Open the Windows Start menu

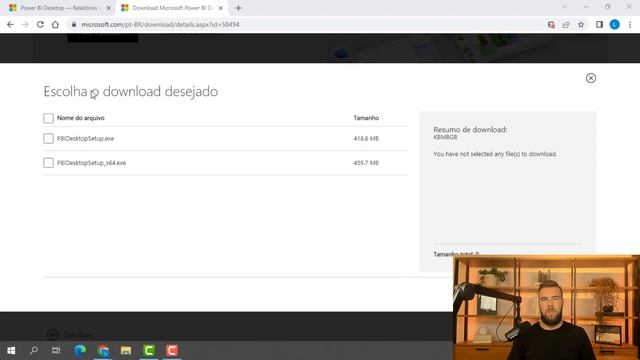(x=11, y=350)
